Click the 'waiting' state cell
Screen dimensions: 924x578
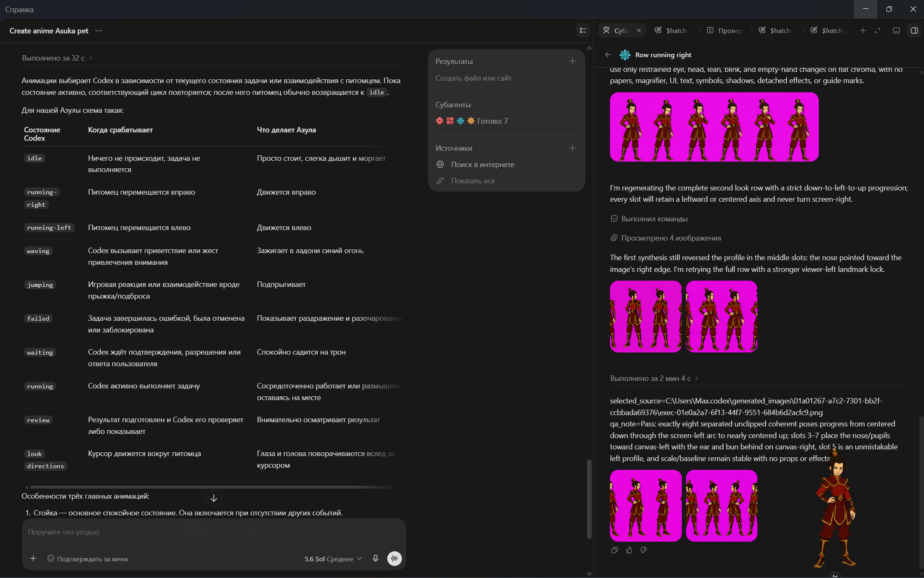pos(40,352)
